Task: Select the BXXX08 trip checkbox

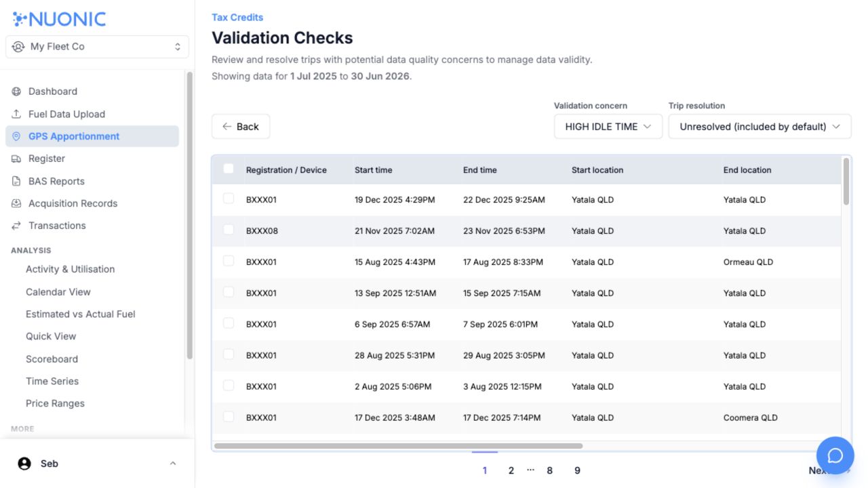Action: [229, 230]
